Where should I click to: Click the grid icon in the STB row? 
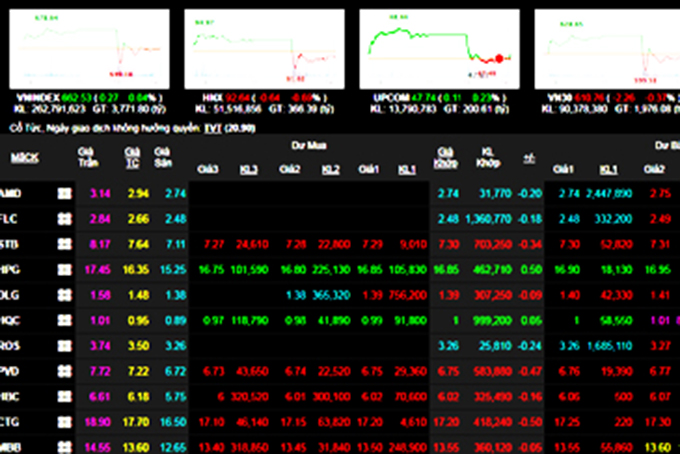tap(65, 243)
